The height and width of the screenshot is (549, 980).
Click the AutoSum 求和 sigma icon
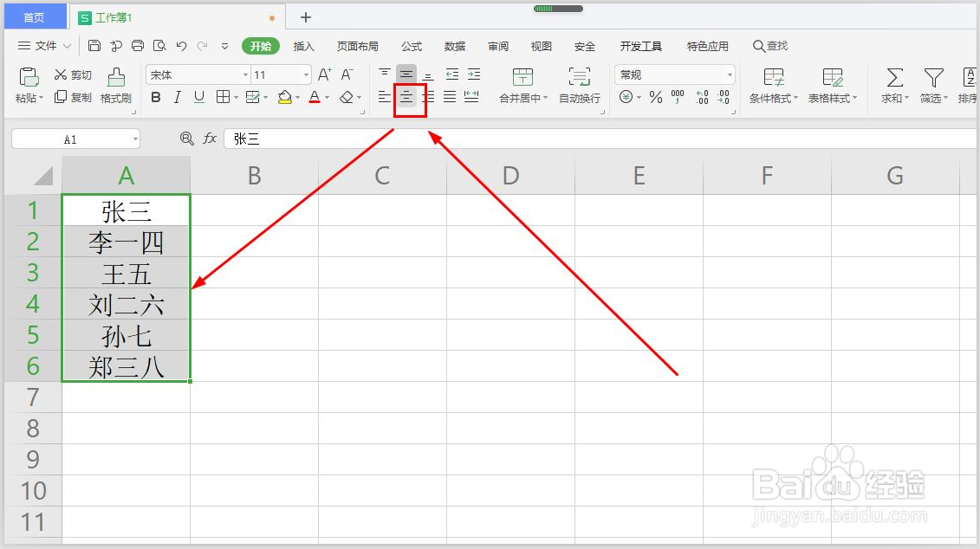[x=895, y=77]
